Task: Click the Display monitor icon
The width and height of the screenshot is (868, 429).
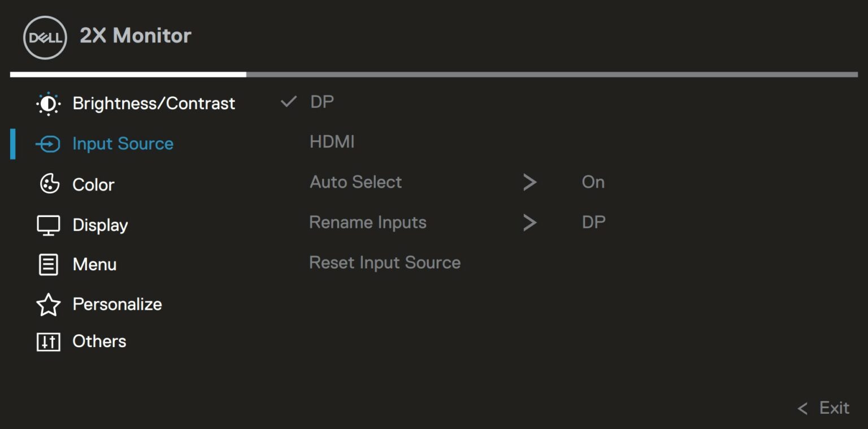Action: (x=48, y=224)
